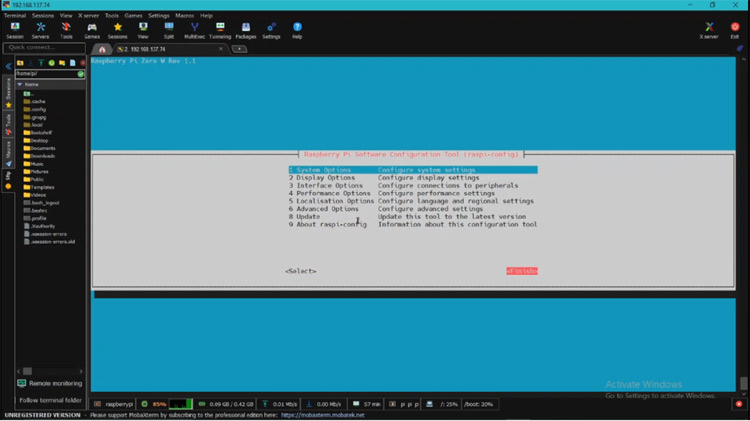
Task: Create a new folder in SFTP panel
Action: (62, 63)
